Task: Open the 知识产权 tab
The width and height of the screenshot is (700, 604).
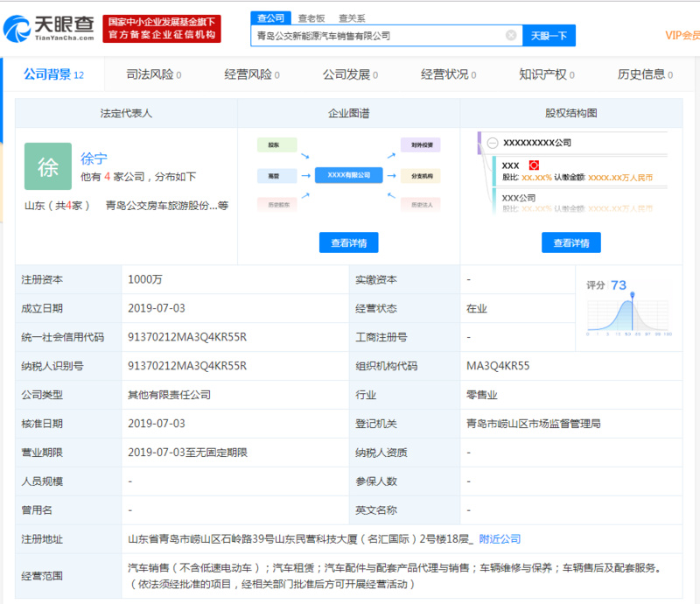Action: point(546,74)
